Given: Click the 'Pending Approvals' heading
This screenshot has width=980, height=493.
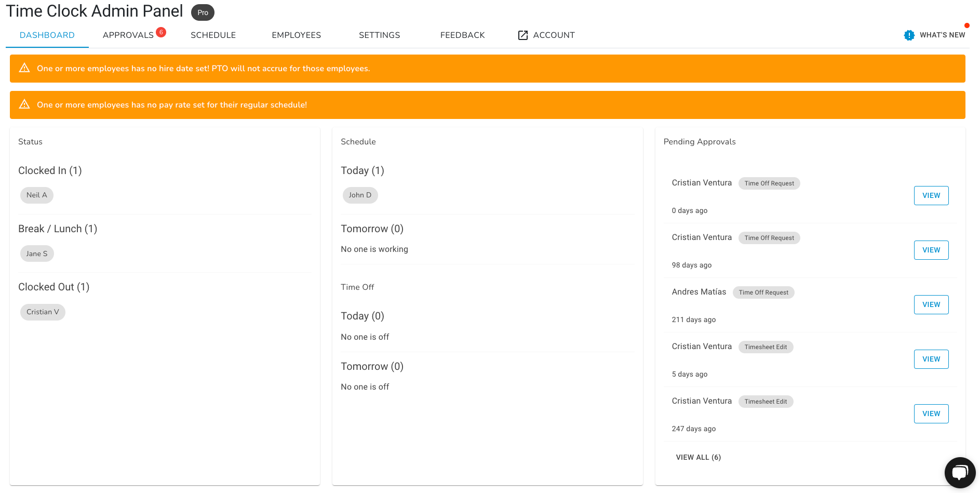Looking at the screenshot, I should click(x=700, y=142).
